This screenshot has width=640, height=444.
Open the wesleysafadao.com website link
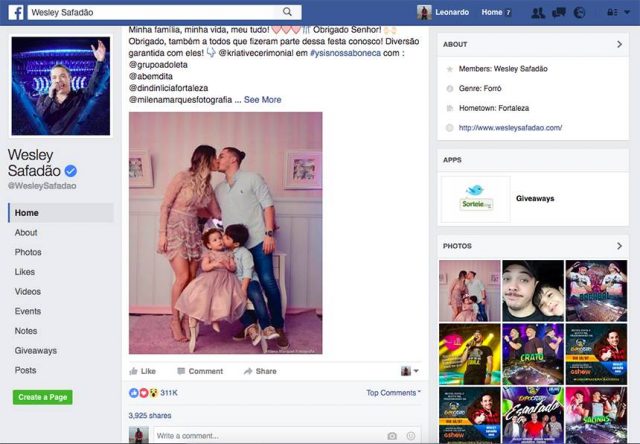click(x=510, y=128)
